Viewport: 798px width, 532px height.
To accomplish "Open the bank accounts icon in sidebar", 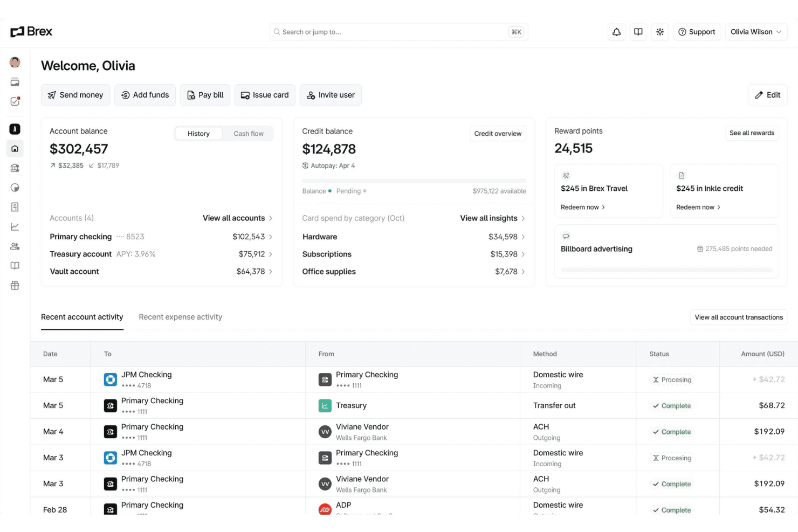I will pyautogui.click(x=15, y=168).
